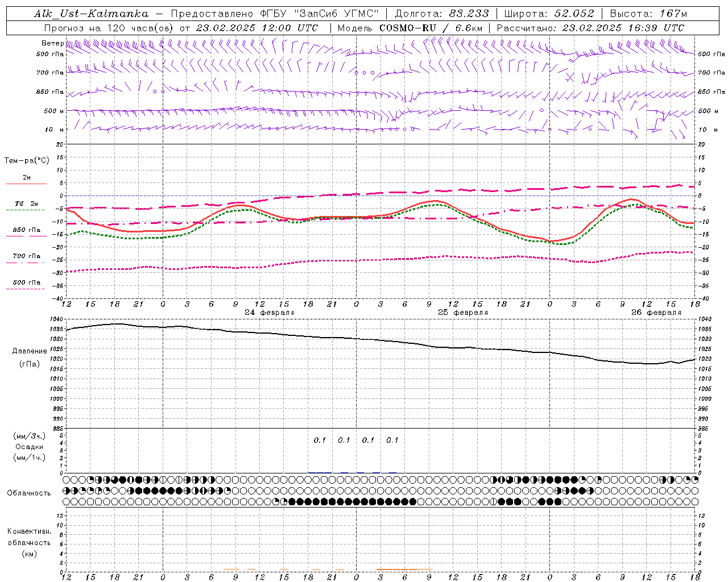Click the Рассчитано: 23.02.2025 16:39 UTC text
This screenshot has width=728, height=582.
pos(590,28)
